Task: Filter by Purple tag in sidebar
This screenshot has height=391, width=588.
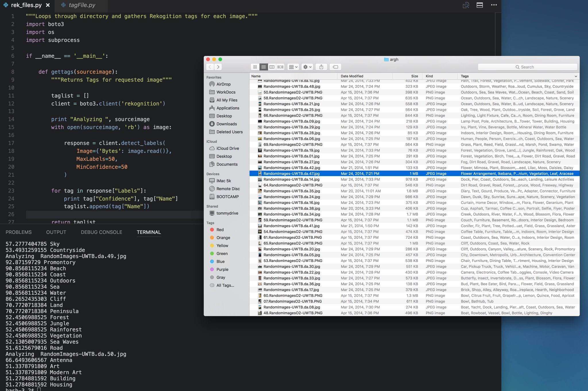Action: tap(222, 269)
